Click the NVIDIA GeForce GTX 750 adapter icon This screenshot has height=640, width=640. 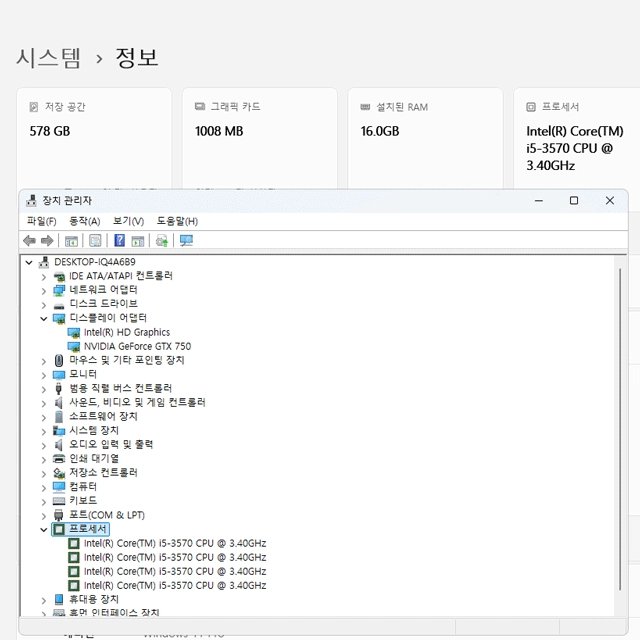(x=73, y=347)
